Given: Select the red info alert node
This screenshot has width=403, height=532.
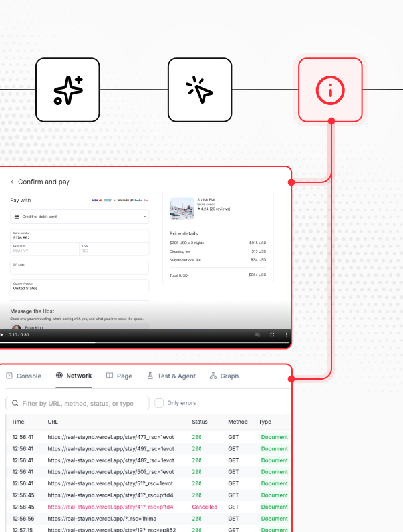Looking at the screenshot, I should coord(331,90).
